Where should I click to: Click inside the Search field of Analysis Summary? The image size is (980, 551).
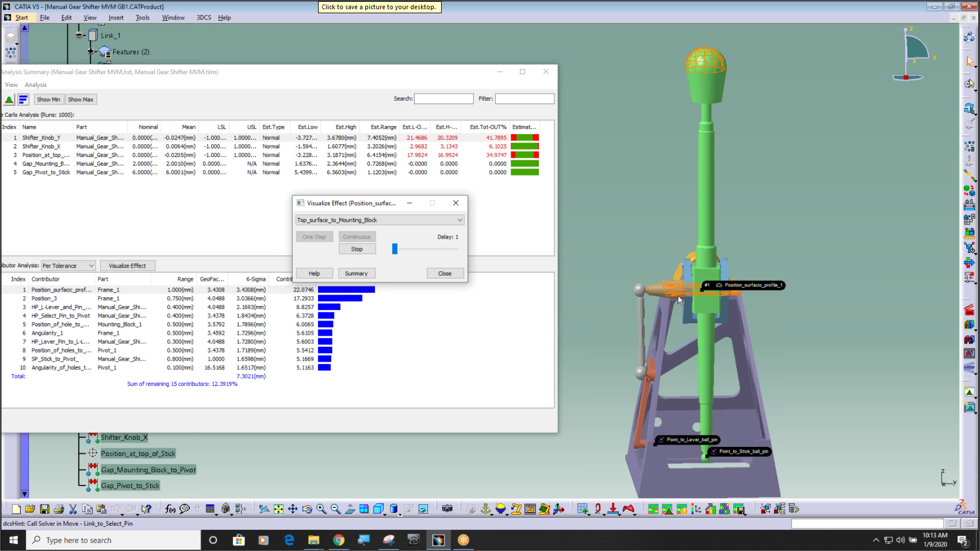pyautogui.click(x=443, y=98)
